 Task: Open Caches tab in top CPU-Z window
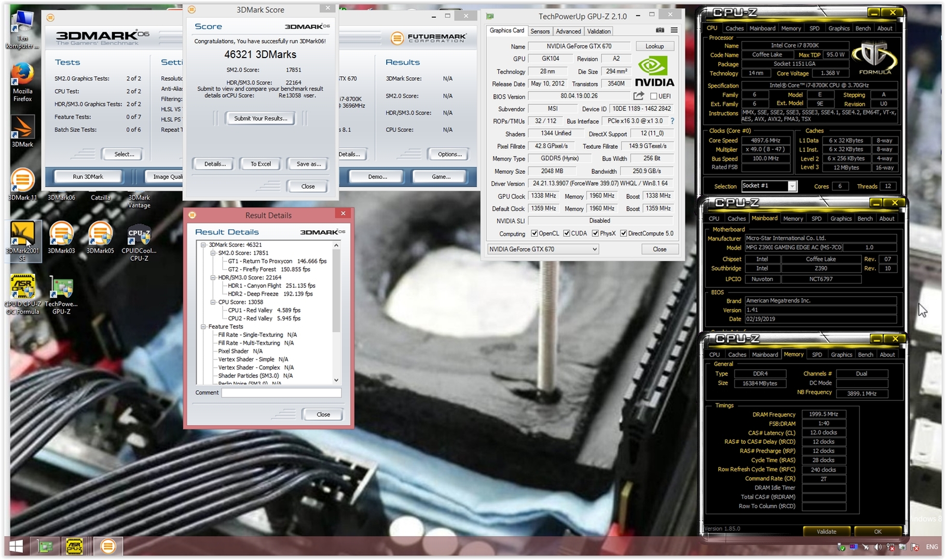pos(734,29)
